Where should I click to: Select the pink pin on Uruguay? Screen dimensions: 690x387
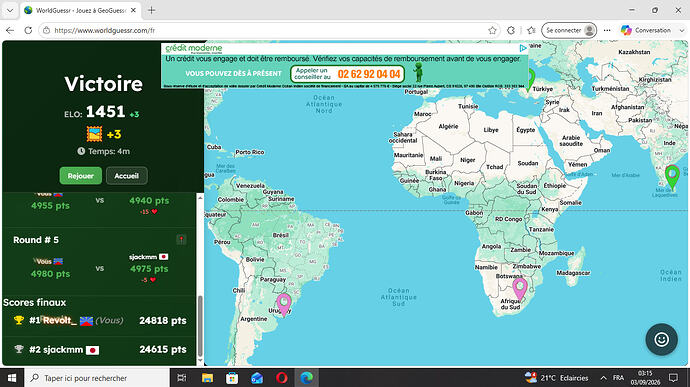(284, 305)
